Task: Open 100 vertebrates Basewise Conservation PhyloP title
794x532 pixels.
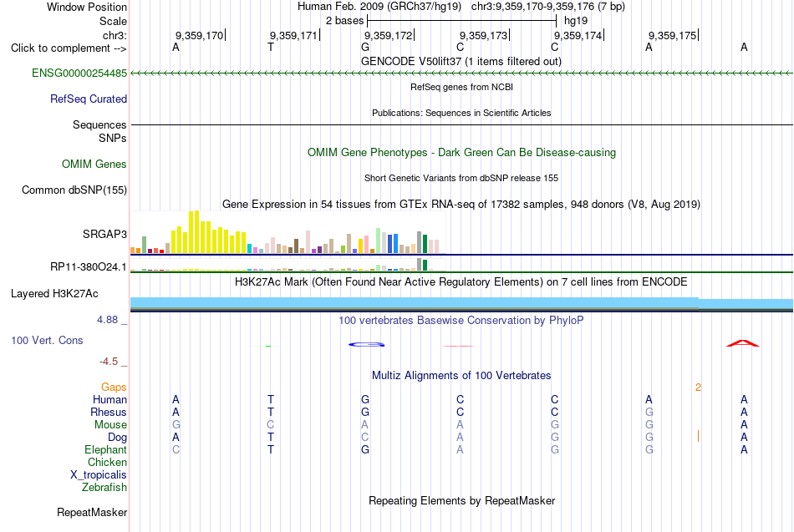Action: [x=461, y=320]
